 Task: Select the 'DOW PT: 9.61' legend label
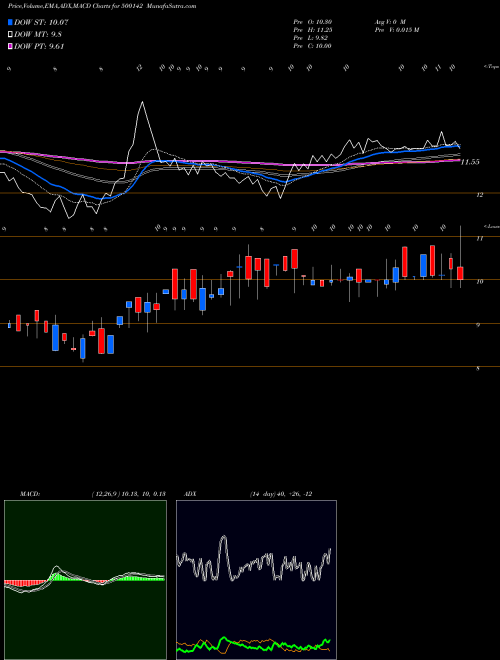click(39, 47)
